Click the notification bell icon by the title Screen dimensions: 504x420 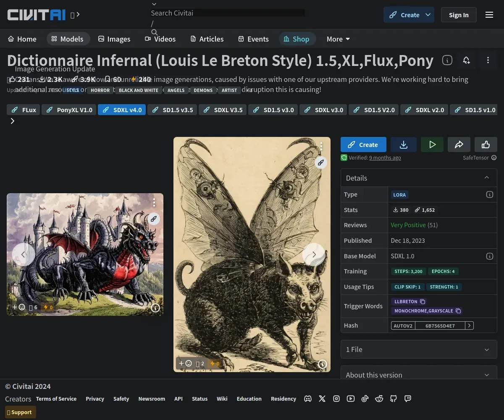click(x=466, y=60)
